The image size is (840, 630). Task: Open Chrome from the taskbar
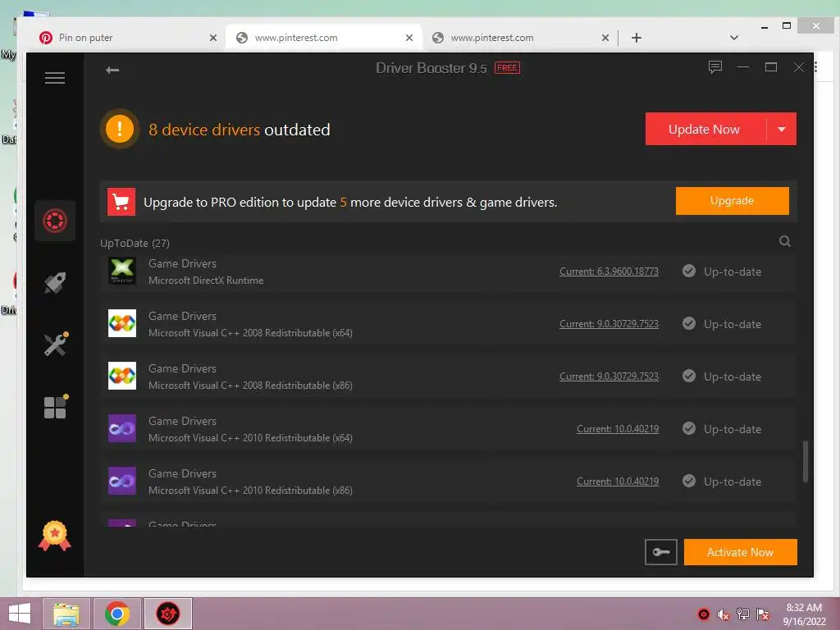117,614
